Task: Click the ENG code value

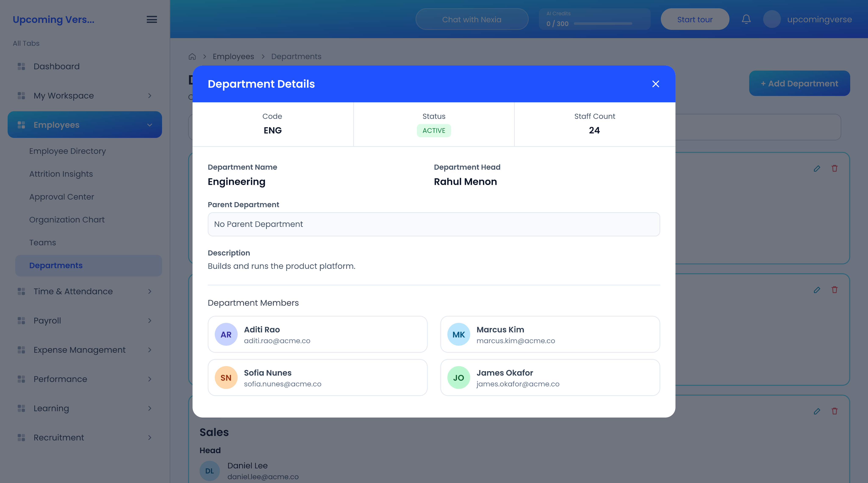Action: tap(273, 130)
